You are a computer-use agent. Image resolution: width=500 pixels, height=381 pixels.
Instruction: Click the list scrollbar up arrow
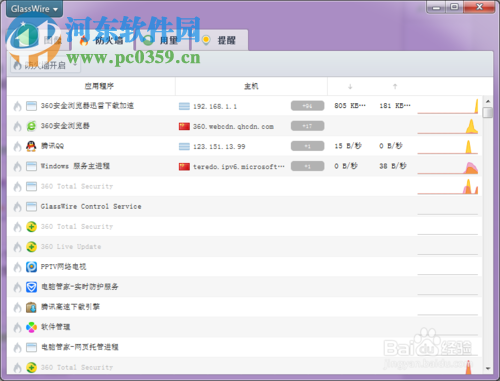(x=488, y=101)
